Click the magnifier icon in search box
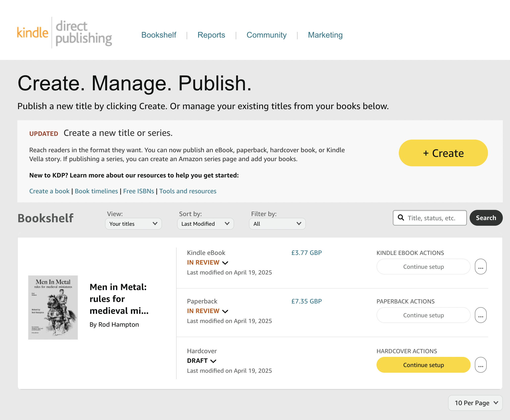The height and width of the screenshot is (420, 510). click(401, 218)
